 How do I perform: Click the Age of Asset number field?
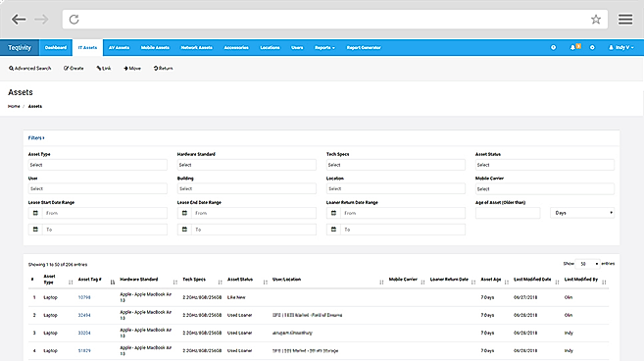(508, 213)
